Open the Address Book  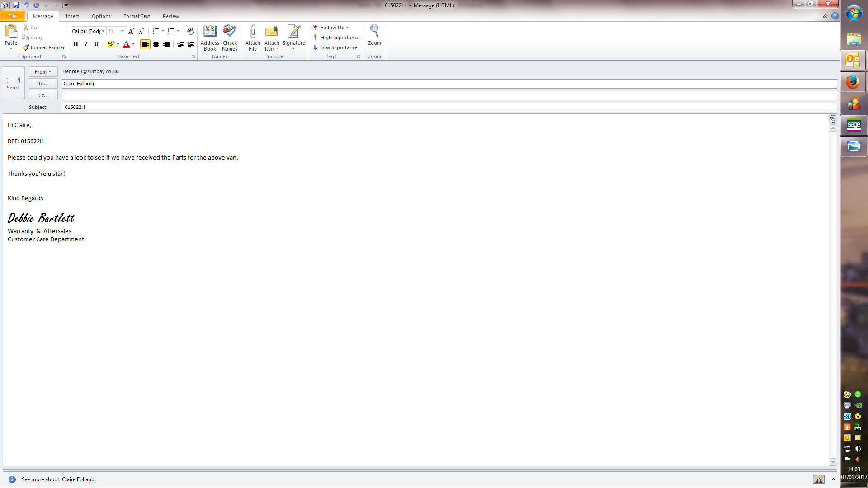tap(210, 32)
